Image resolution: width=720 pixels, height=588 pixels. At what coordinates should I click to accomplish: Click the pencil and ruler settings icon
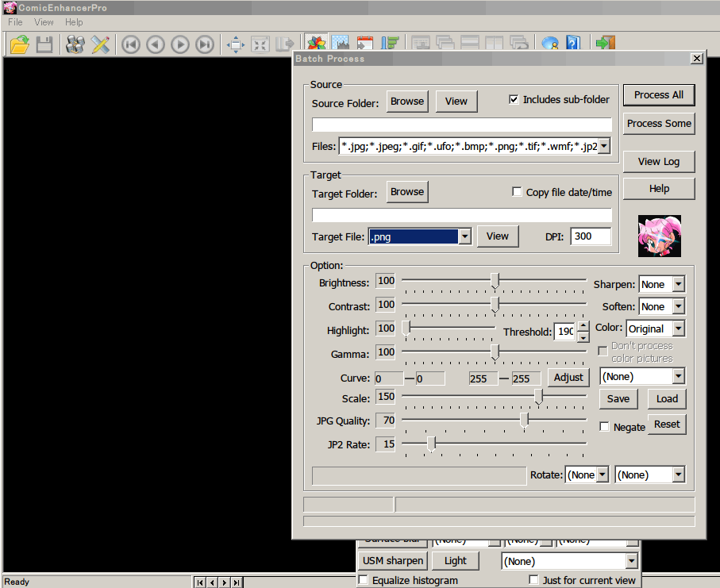click(x=100, y=44)
